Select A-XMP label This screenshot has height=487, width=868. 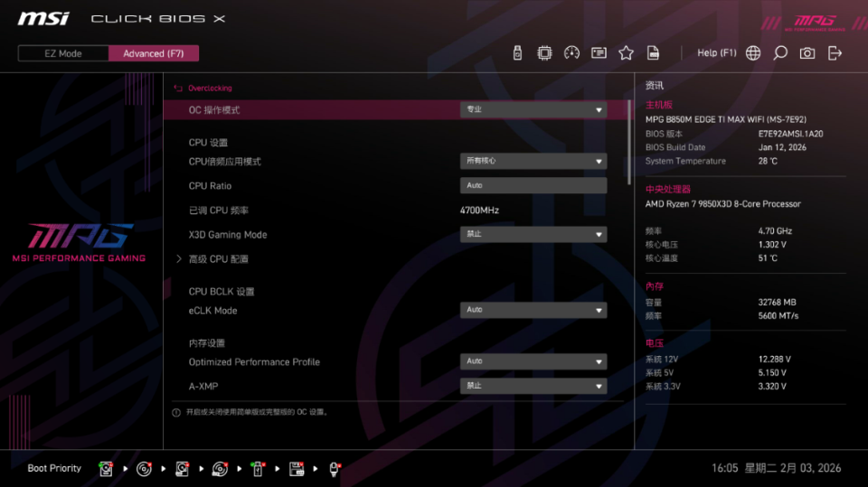[203, 387]
